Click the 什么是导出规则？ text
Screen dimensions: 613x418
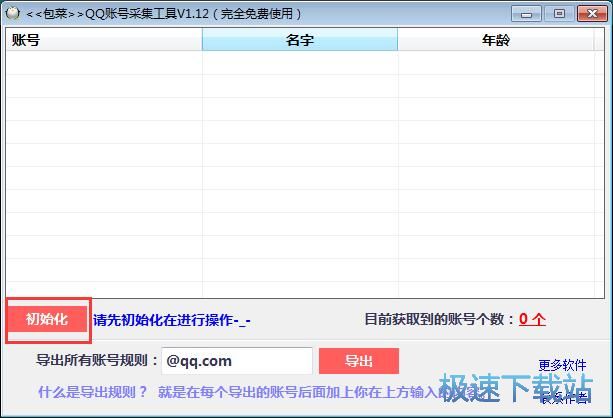point(93,392)
